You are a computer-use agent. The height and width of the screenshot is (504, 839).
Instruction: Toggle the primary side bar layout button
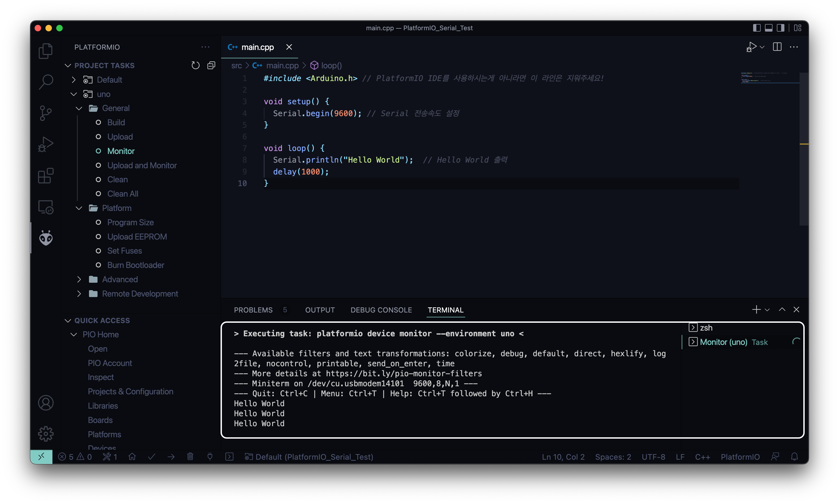point(757,28)
